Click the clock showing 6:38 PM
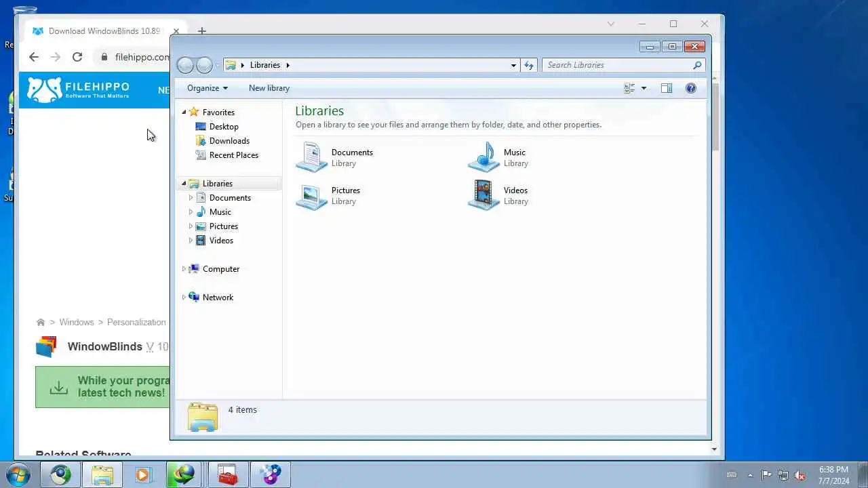This screenshot has height=488, width=868. point(833,470)
